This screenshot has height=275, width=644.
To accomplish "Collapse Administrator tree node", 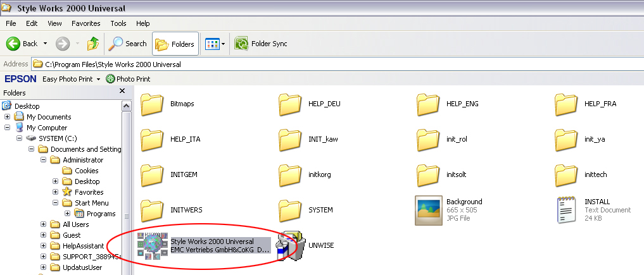I will (x=43, y=160).
